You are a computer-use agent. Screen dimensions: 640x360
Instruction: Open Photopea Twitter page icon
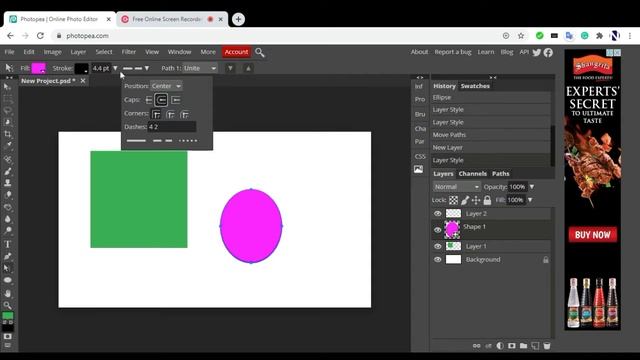point(537,52)
